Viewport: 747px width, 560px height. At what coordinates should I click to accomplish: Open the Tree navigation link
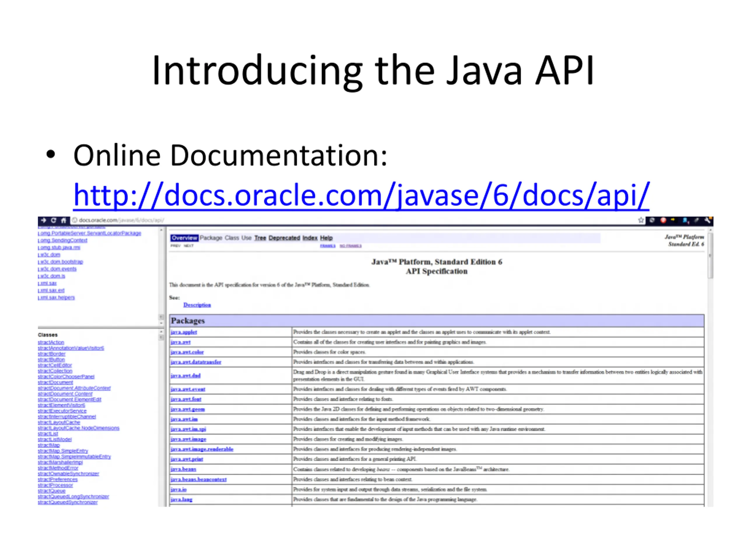tap(260, 238)
